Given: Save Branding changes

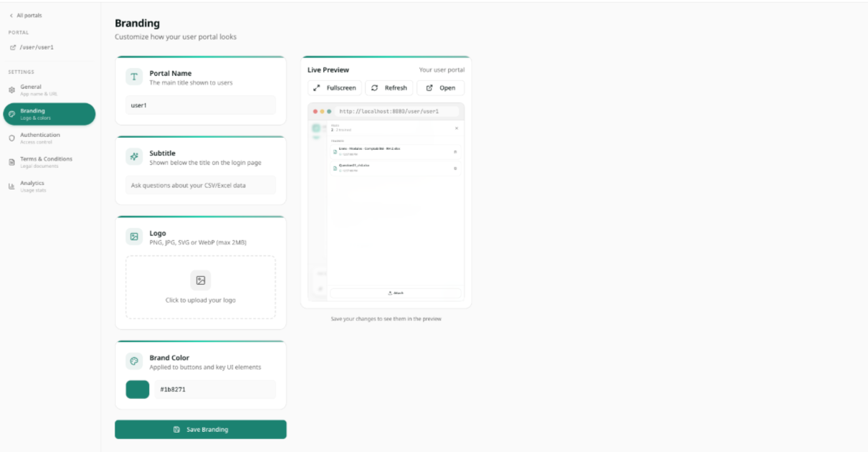Looking at the screenshot, I should coord(201,429).
